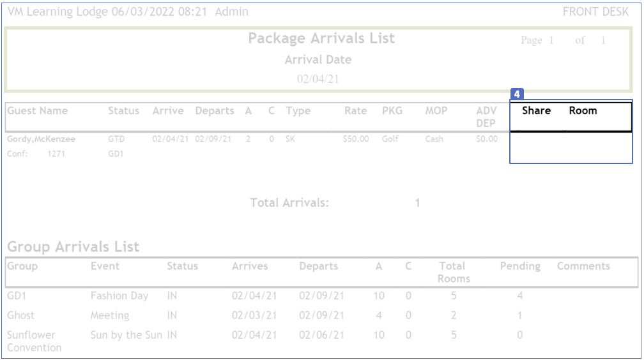Click the Share column header
Viewport: 644px width, 360px height.
coord(536,110)
